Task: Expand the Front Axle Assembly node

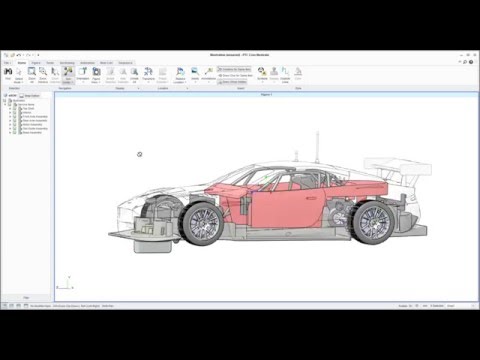Action: pyautogui.click(x=10, y=116)
